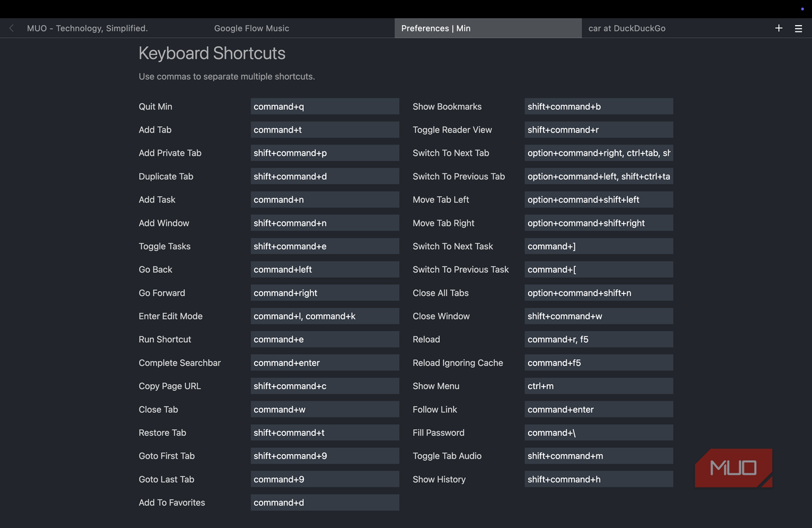Viewport: 812px width, 528px height.
Task: Click the Keyboard Shortcuts heading
Action: (212, 53)
